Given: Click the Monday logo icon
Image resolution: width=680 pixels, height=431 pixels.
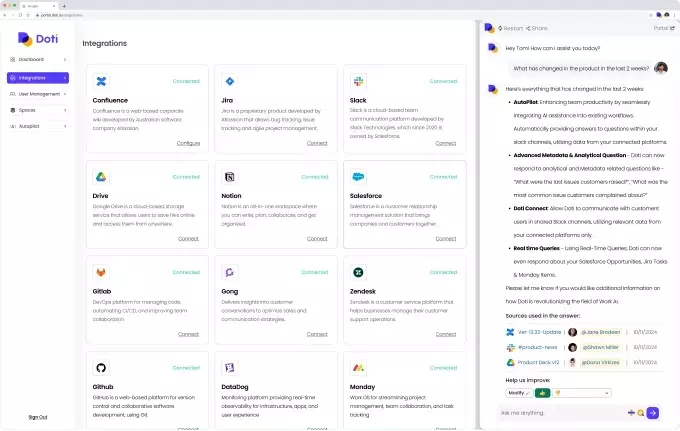Looking at the screenshot, I should click(358, 368).
